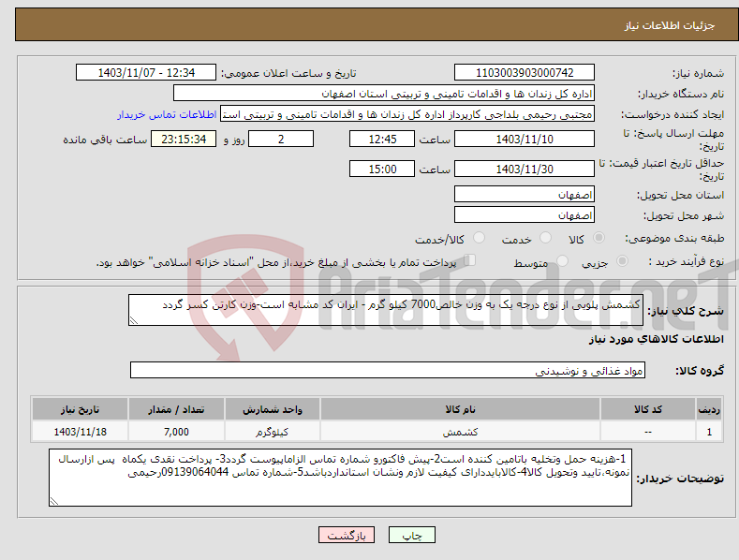Click the remaining time field 23:15:34
The image size is (739, 560).
tap(184, 139)
